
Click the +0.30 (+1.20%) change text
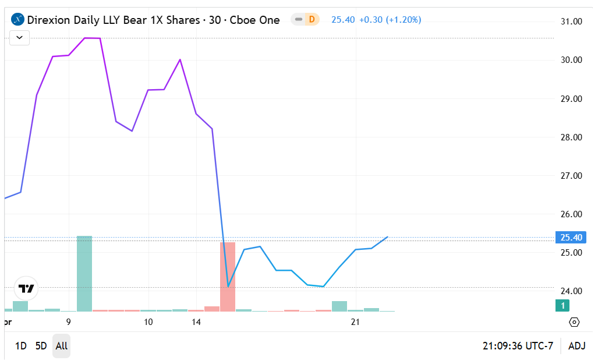[391, 19]
